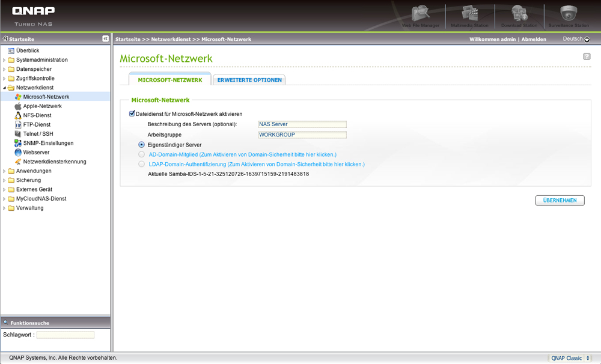Open Surveillance Station camera icon
The image size is (601, 364).
tap(569, 13)
